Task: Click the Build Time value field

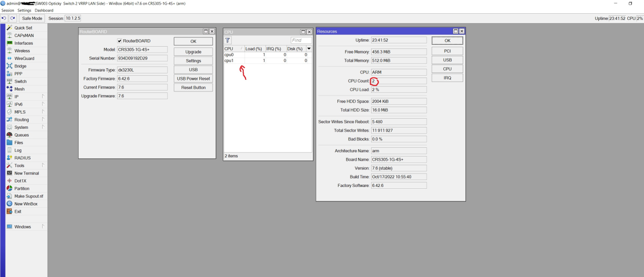Action: pos(399,176)
